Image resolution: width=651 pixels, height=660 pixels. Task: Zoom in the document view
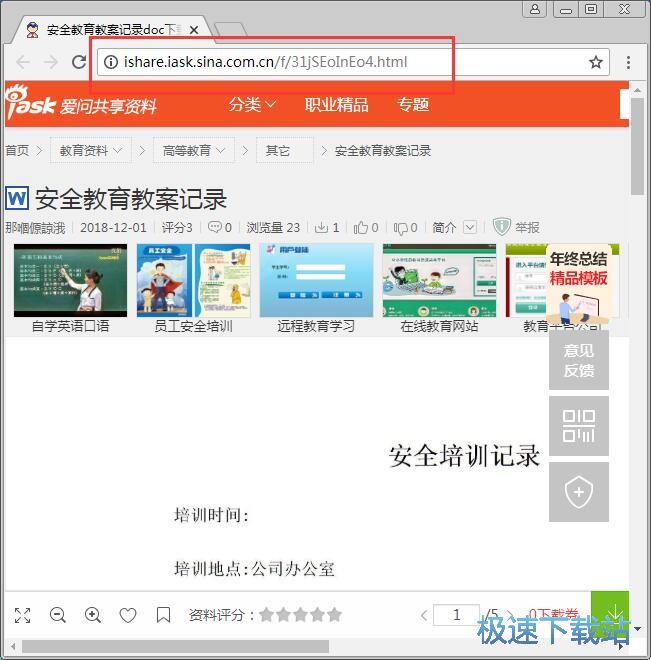(x=93, y=615)
